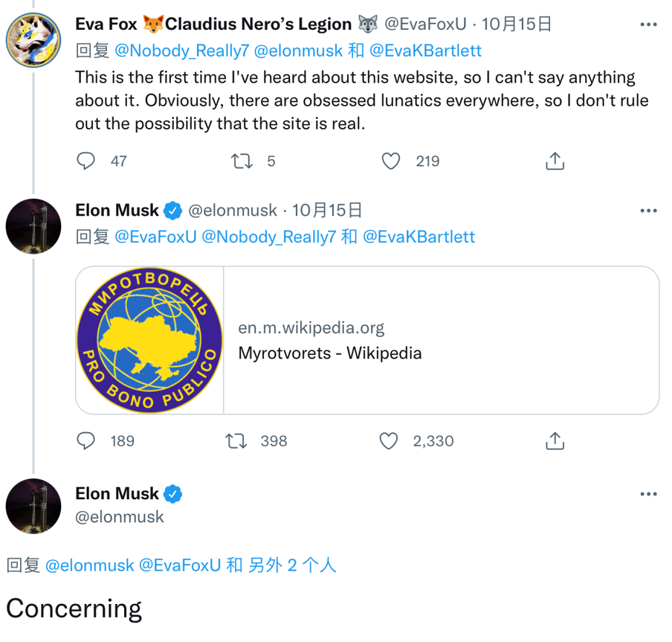The width and height of the screenshot is (672, 642).
Task: Open more options on the "Concerning" tweet
Action: 648,494
